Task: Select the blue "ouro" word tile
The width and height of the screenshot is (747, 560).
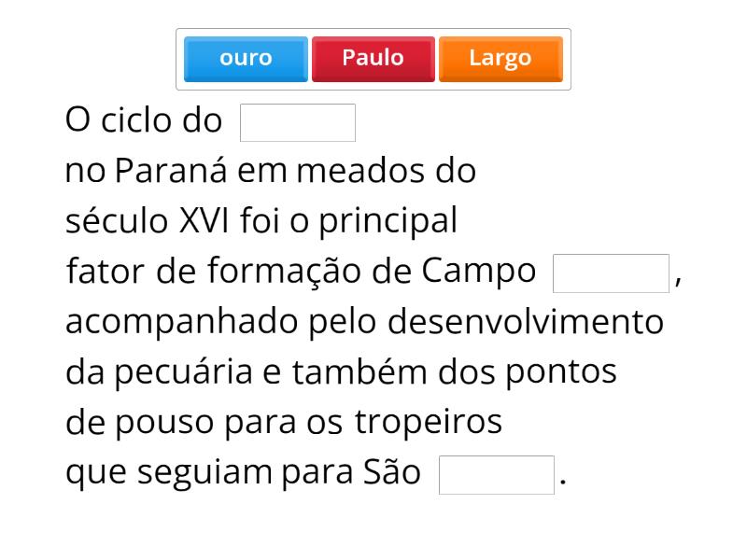Action: coord(246,59)
